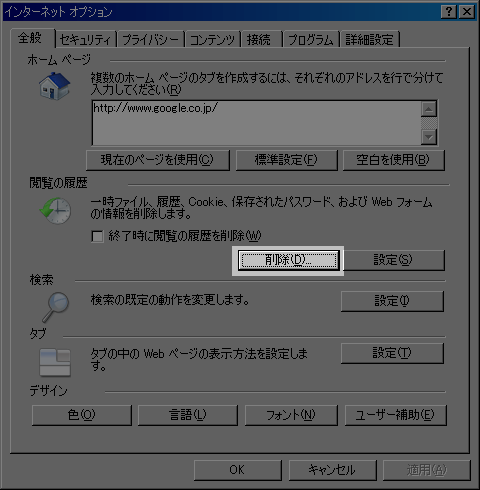Click the title bar help question mark
480x490 pixels.
click(x=449, y=12)
